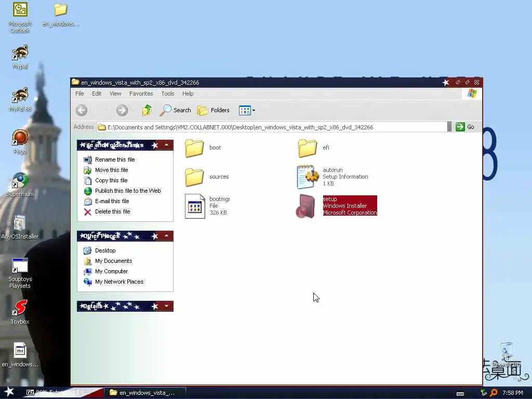Click the 7:58 PM clock
Screen dimensions: 532x399
point(513,393)
